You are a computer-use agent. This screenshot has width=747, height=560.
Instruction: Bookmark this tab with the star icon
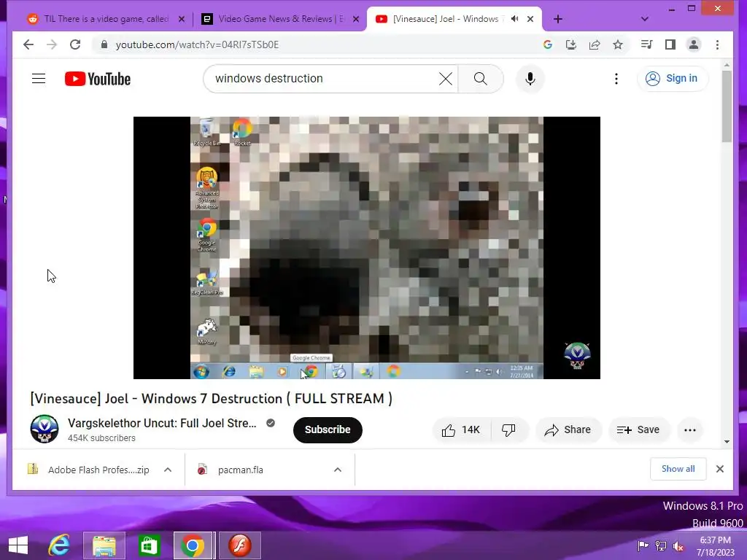tap(618, 44)
